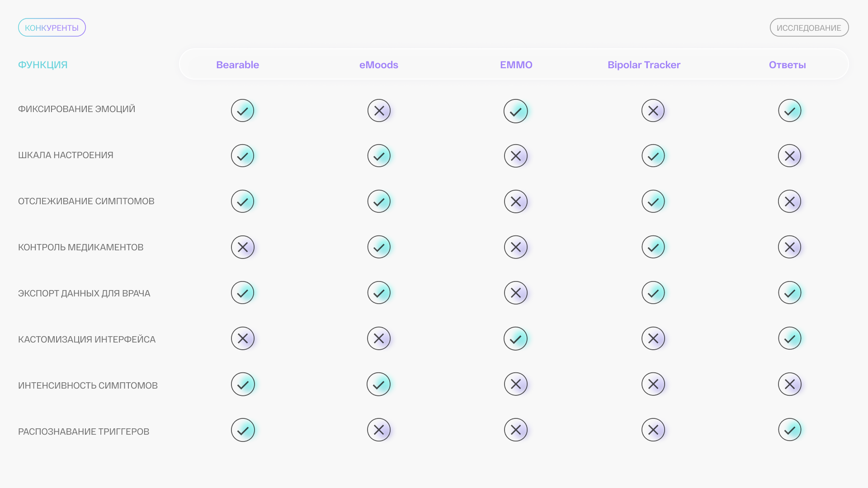868x488 pixels.
Task: Click EMMO checkmark for КАСТОМИЗАЦИЯ ИНТЕРФЕЙСА
Action: 516,338
